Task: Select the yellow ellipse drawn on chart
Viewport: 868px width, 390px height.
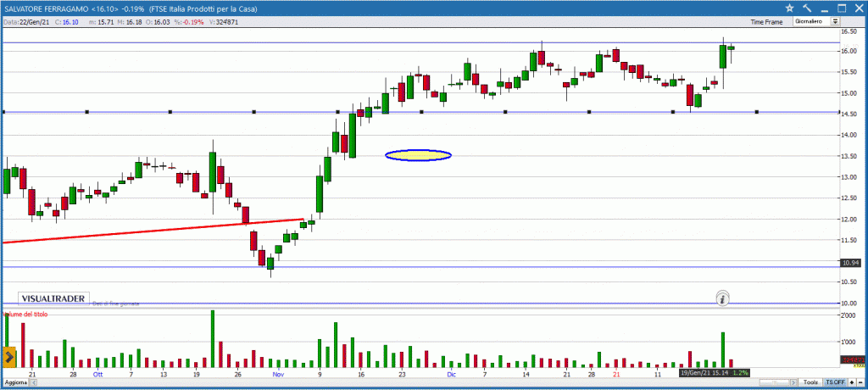Action: (419, 155)
